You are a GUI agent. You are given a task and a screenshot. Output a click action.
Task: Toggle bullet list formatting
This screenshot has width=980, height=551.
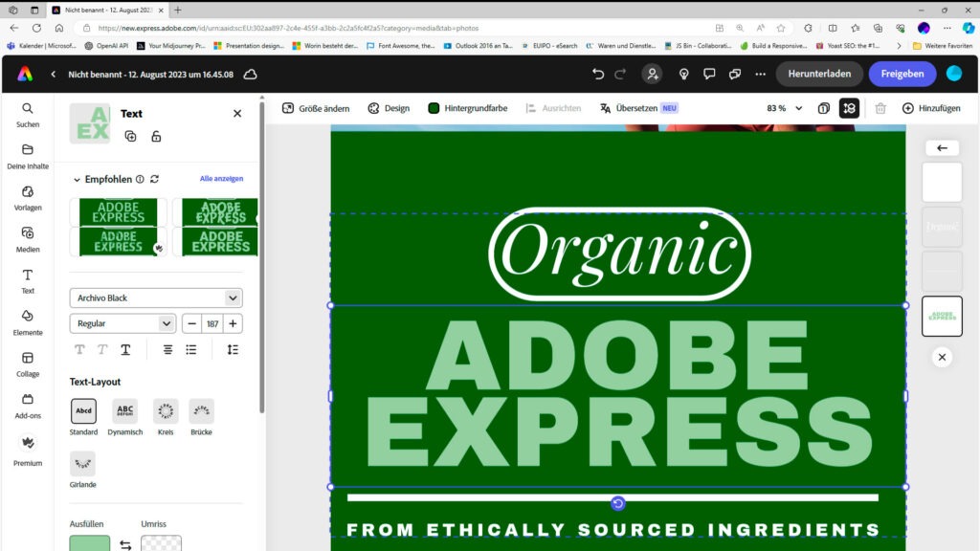coord(191,349)
